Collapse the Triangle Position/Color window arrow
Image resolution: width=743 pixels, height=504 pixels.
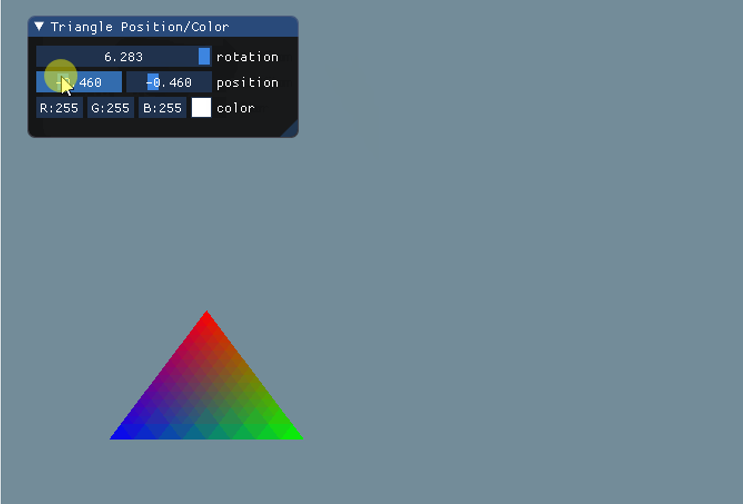(39, 27)
